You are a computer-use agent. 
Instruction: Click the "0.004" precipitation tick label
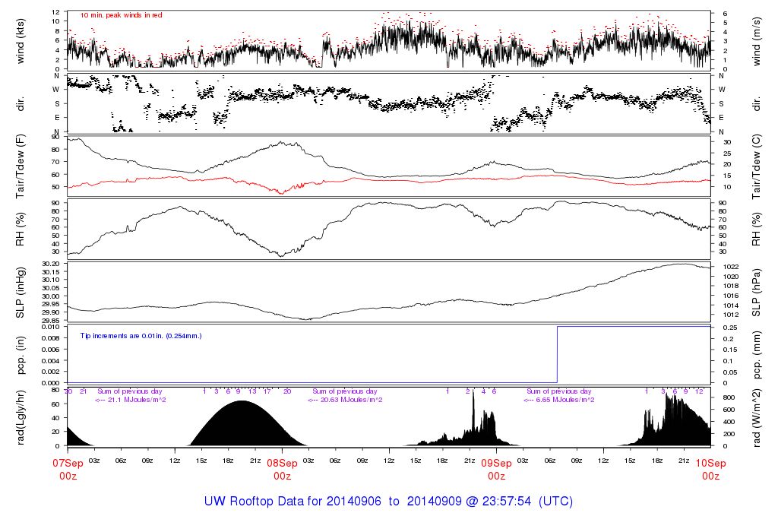tap(51, 361)
